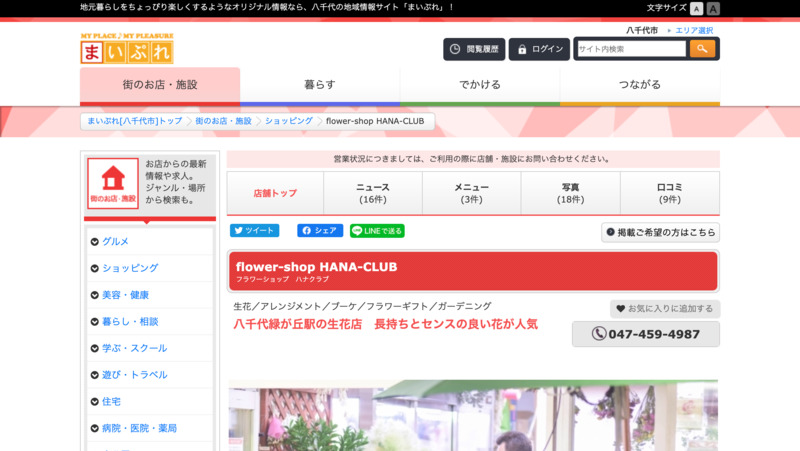Open the つながる navigation tab
This screenshot has width=800, height=451.
click(640, 85)
